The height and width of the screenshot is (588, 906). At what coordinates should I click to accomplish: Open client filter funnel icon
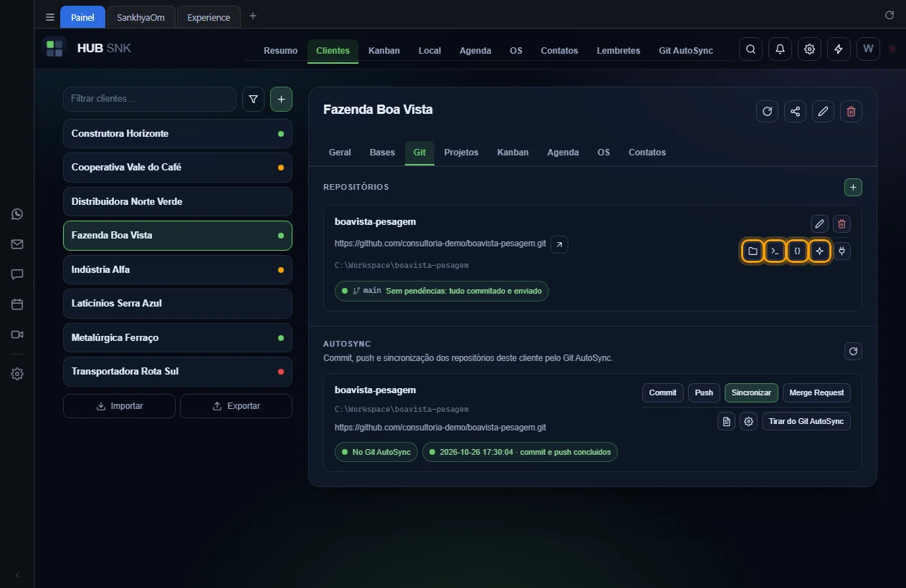253,100
